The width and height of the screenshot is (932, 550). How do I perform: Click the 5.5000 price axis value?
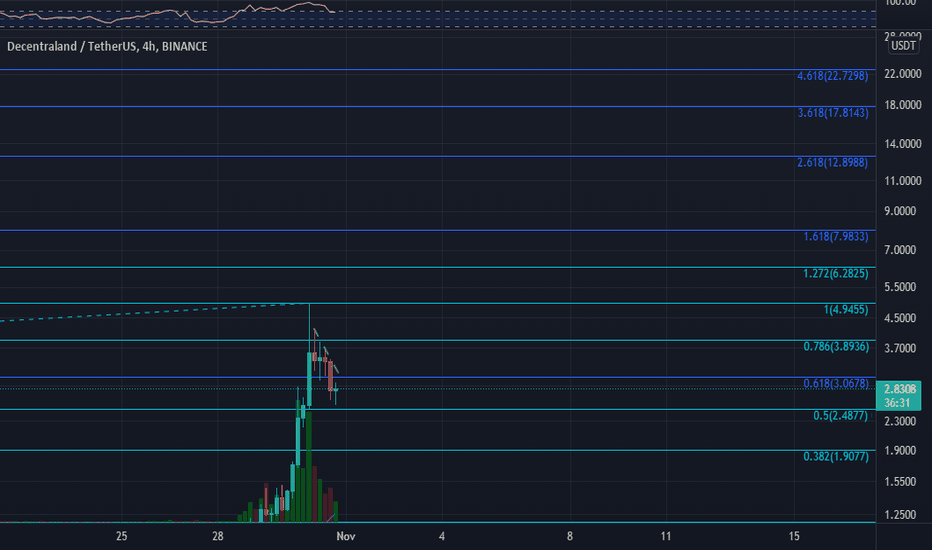pos(900,287)
